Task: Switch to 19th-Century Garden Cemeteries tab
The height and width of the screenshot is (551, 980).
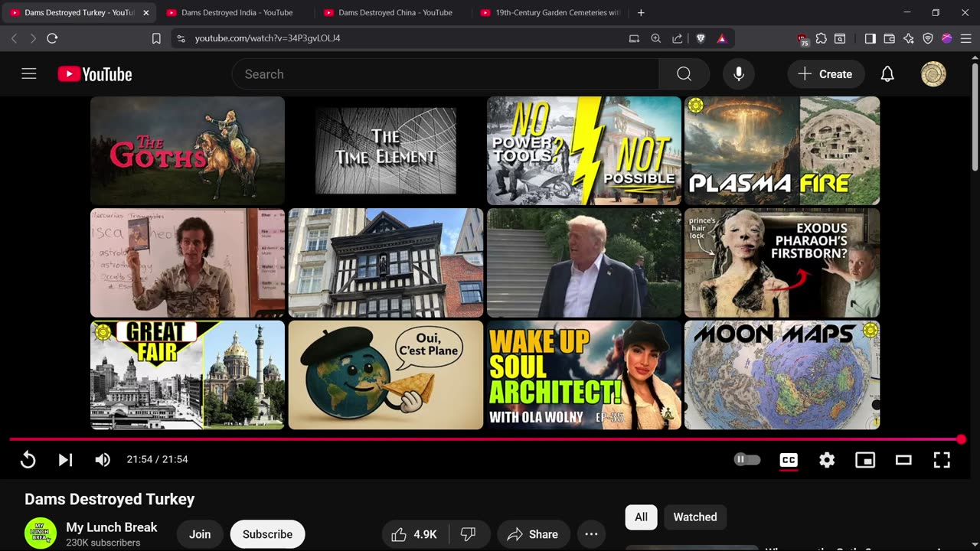Action: tap(550, 12)
